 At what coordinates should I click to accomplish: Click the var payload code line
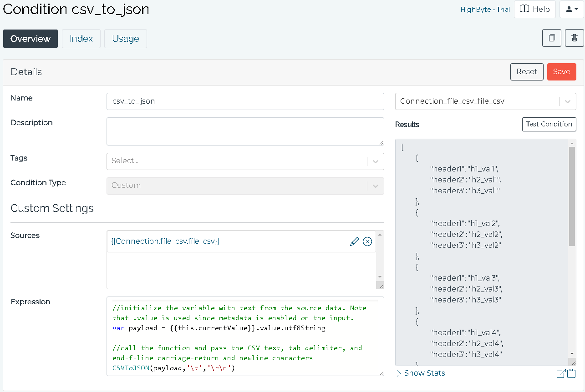pyautogui.click(x=219, y=328)
